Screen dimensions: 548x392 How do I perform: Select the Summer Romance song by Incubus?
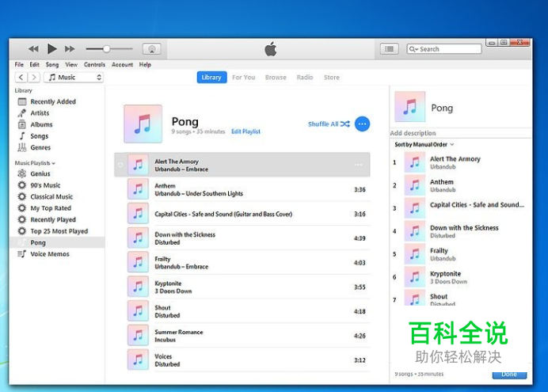pyautogui.click(x=242, y=336)
